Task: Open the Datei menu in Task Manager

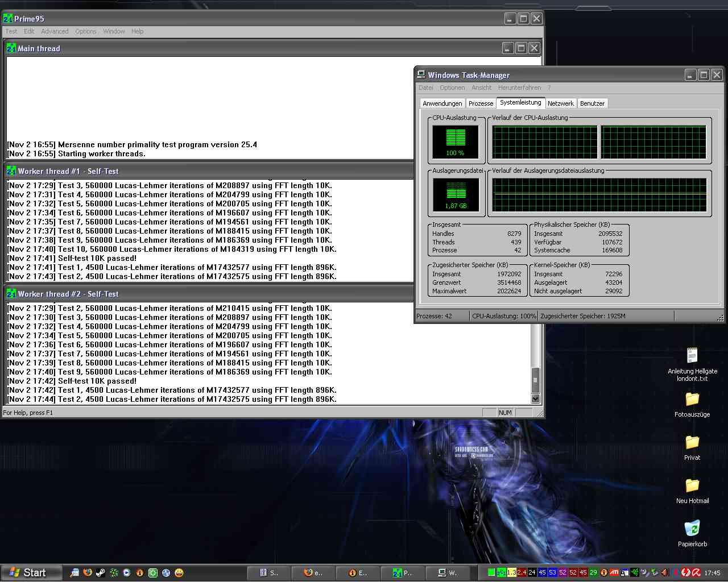Action: [x=426, y=88]
